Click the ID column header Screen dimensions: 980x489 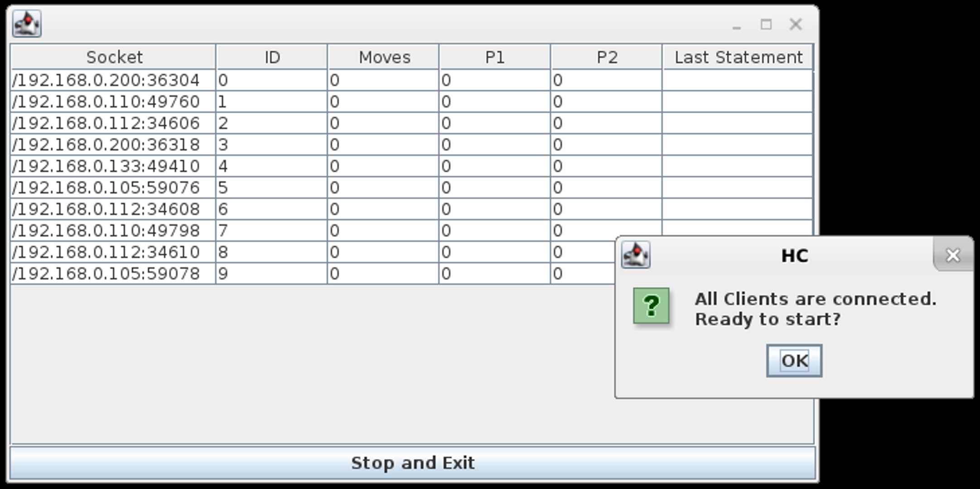tap(272, 58)
